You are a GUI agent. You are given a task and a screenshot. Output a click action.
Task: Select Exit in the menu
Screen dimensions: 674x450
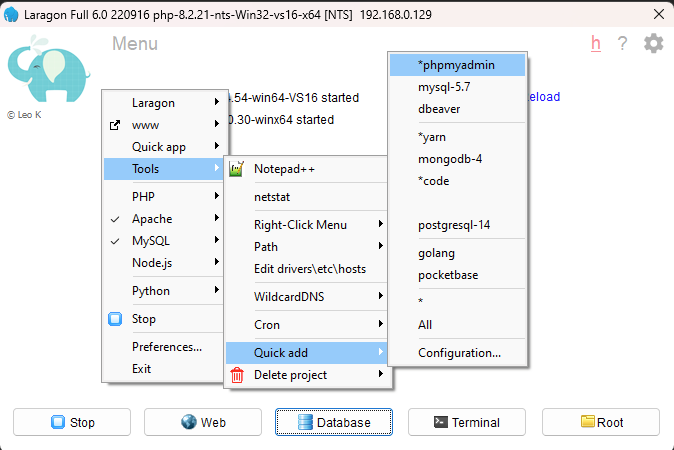click(141, 369)
